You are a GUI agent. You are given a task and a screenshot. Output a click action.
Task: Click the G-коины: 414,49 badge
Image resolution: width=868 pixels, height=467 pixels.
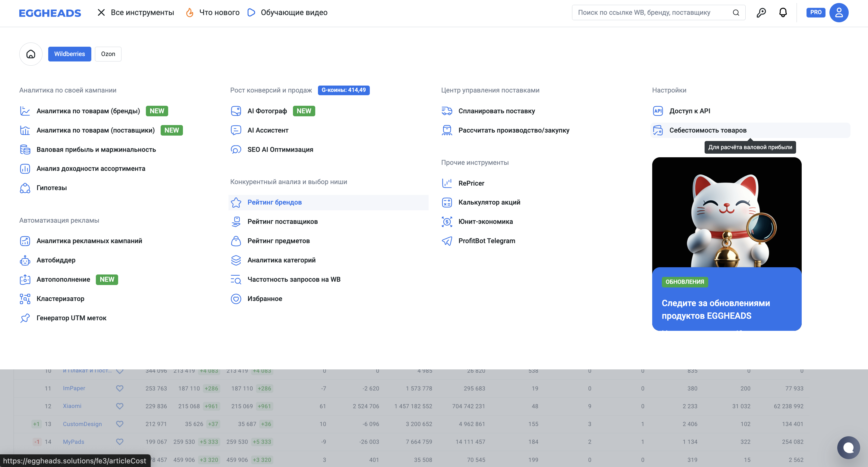tap(343, 90)
